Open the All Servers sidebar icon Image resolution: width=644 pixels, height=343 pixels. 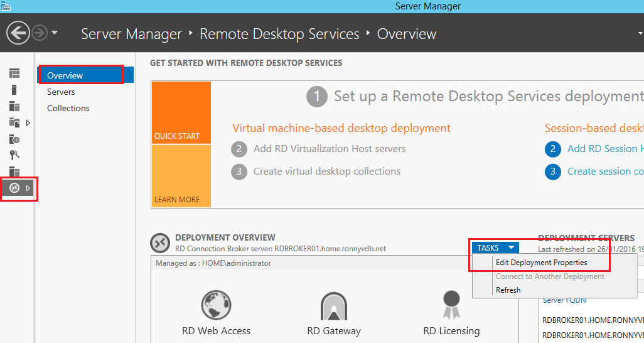(14, 107)
